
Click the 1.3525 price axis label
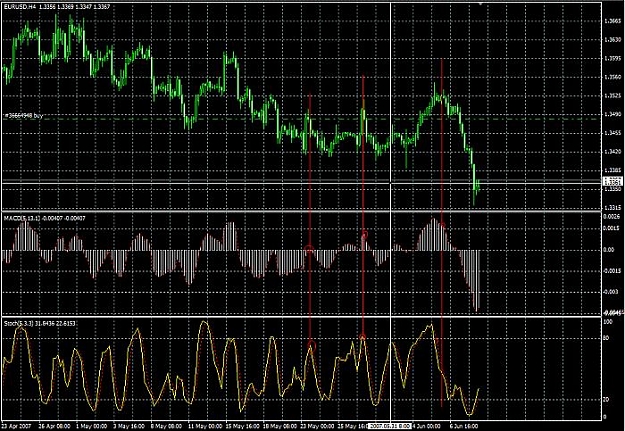pos(613,96)
